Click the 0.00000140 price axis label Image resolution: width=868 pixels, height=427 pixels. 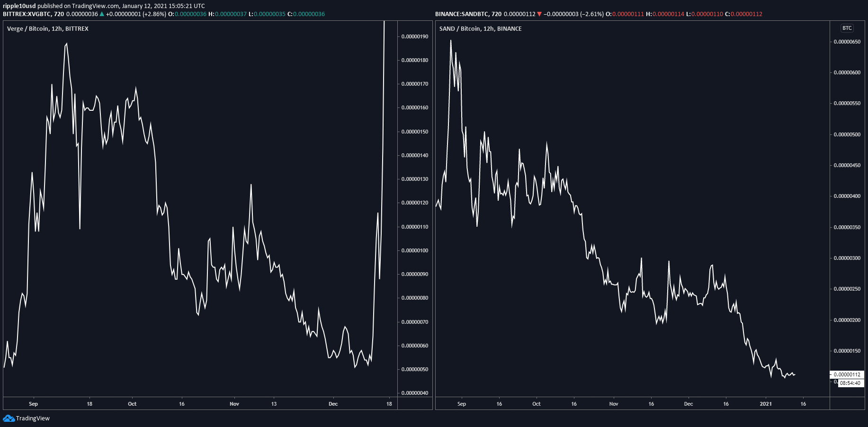[415, 155]
